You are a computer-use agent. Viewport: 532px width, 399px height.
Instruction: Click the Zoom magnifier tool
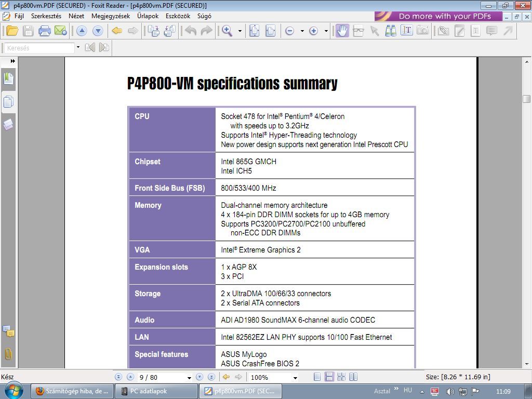point(227,31)
